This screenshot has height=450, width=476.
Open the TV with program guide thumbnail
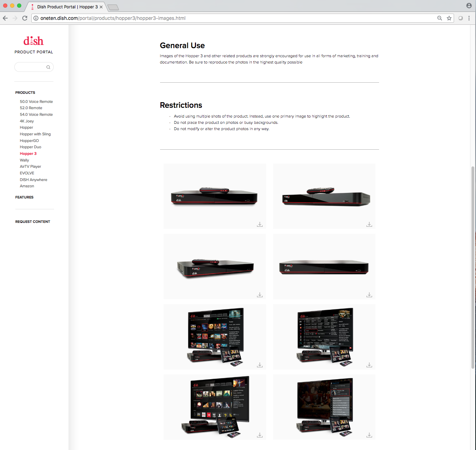[x=324, y=337]
